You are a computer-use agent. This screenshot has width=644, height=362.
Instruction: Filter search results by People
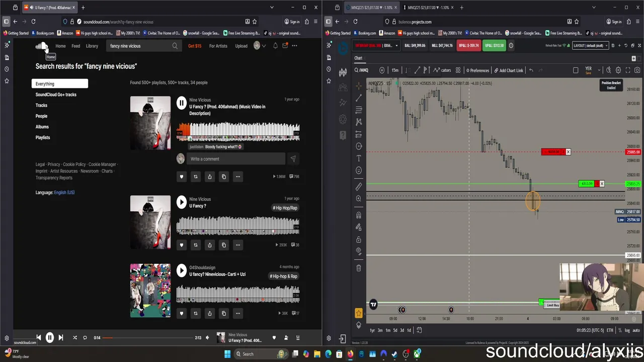(41, 116)
